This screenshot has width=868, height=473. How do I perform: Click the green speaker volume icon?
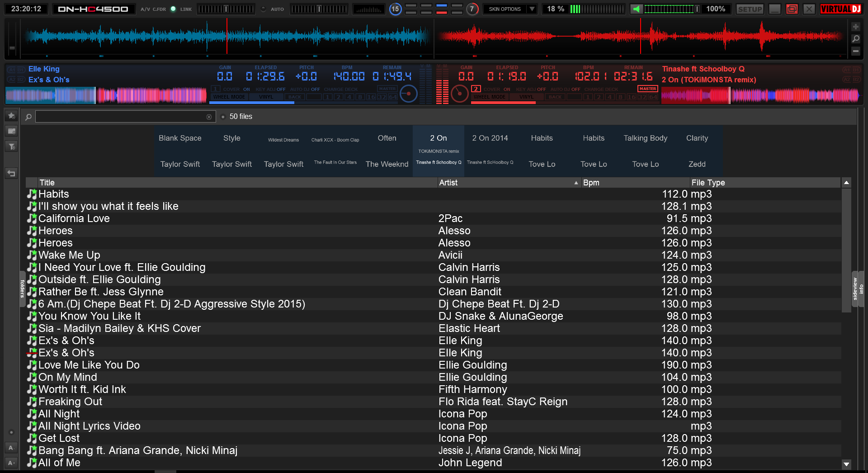[x=637, y=9]
